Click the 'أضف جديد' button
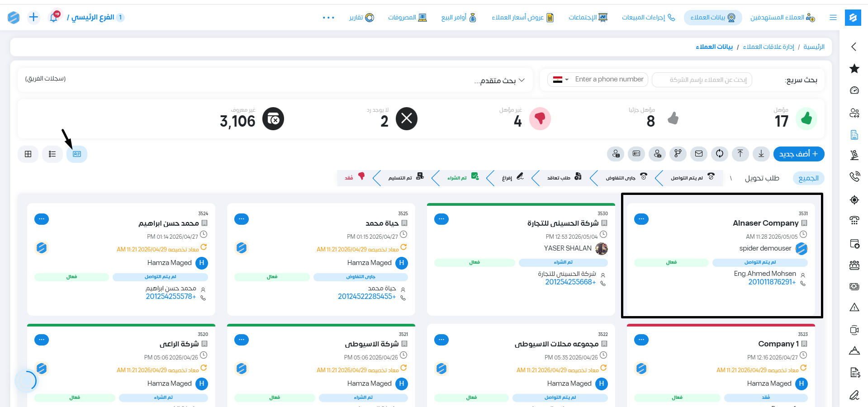 (x=799, y=154)
